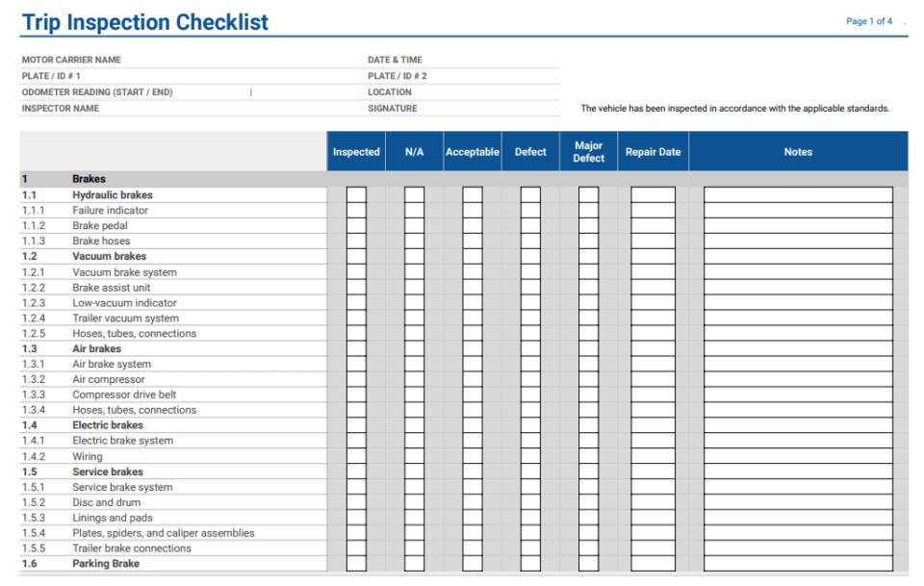Enter Repair Date for Electric brake system
This screenshot has height=586, width=924.
[653, 441]
